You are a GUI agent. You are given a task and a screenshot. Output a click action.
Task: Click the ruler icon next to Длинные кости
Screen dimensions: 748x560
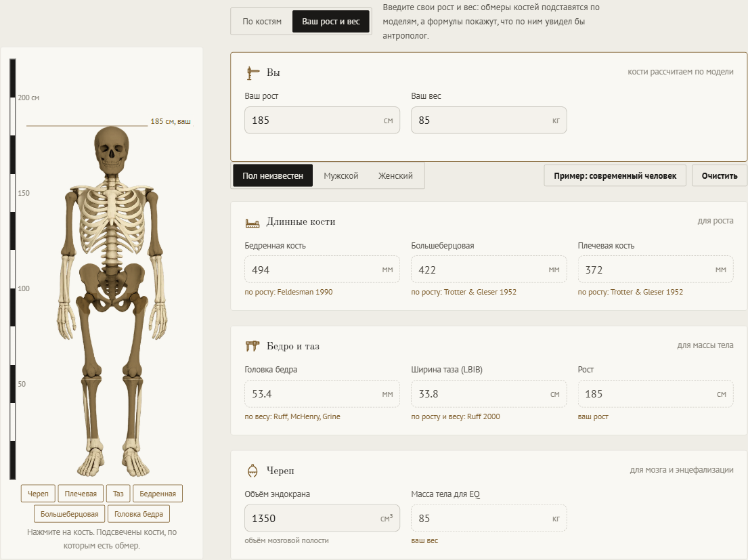pos(252,222)
